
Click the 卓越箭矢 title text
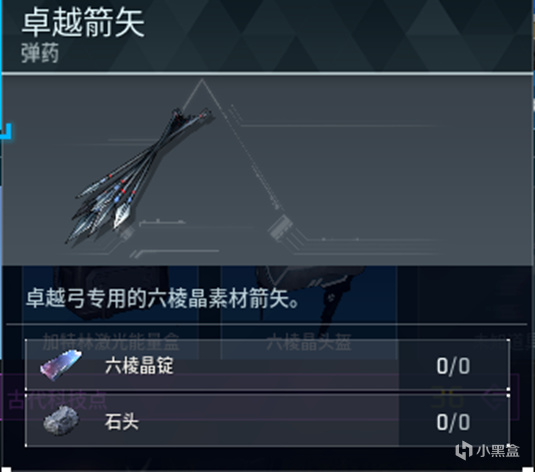[x=83, y=23]
